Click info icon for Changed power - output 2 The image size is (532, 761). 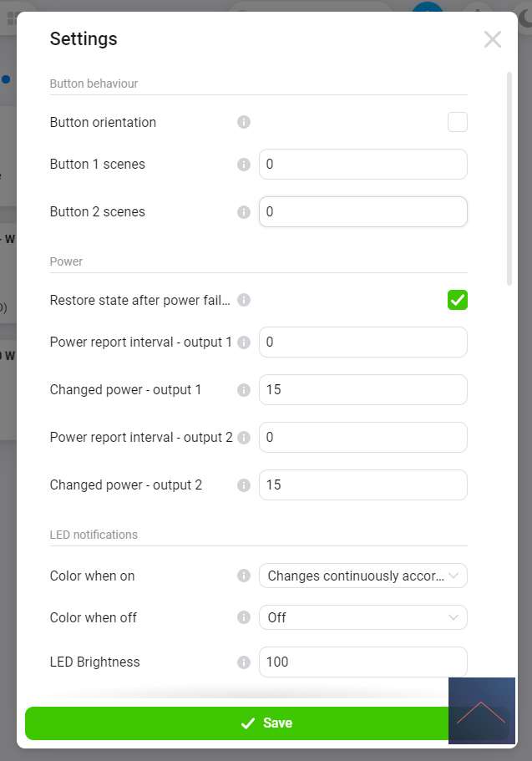point(244,485)
